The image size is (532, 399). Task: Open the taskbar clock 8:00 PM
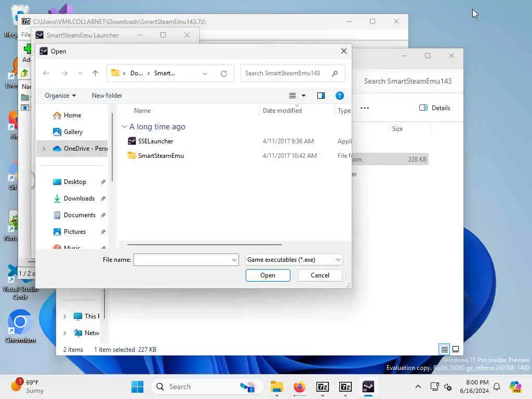pos(474,387)
